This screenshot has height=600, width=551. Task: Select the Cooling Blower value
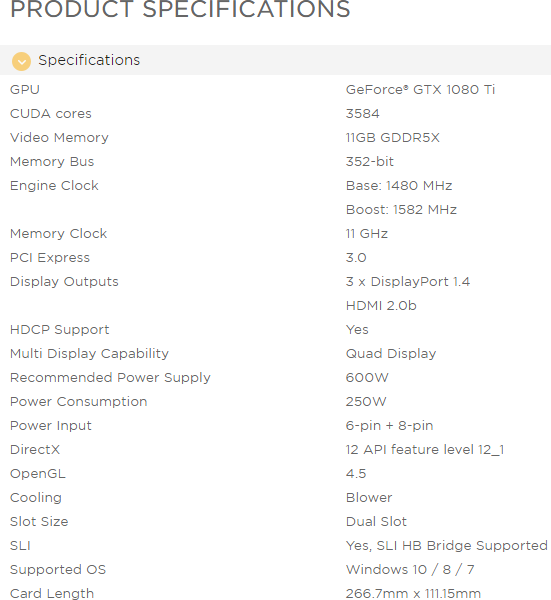tap(369, 497)
